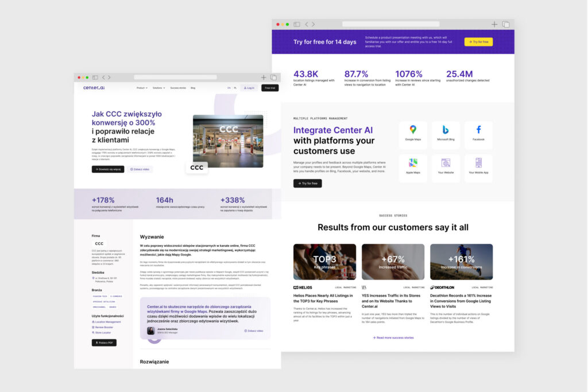
Task: Click the 1076% reviews statistic
Action: coord(418,78)
